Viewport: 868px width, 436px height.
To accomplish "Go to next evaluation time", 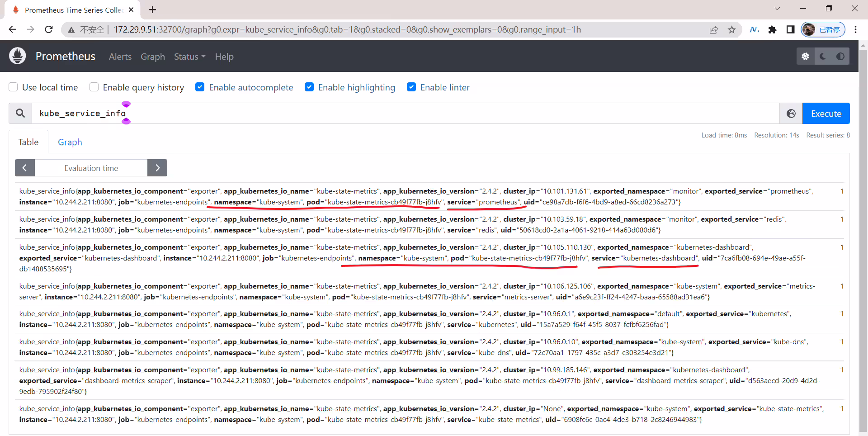I will point(157,168).
